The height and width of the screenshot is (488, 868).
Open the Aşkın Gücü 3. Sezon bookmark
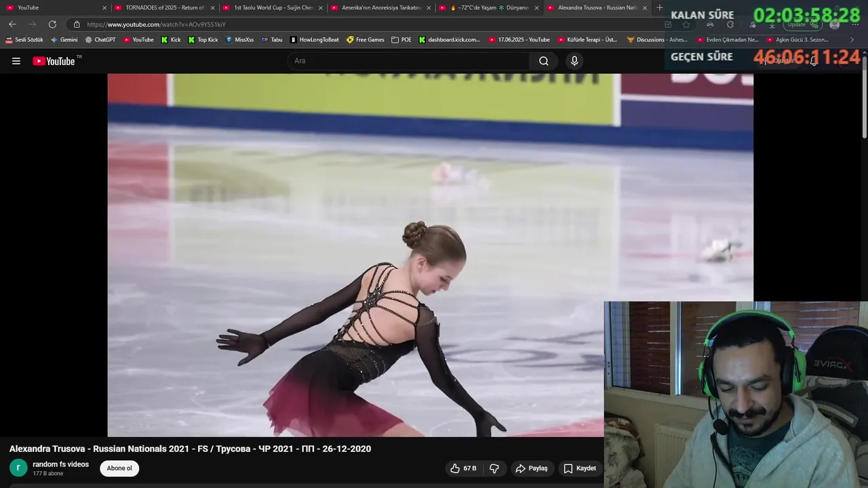(x=797, y=40)
